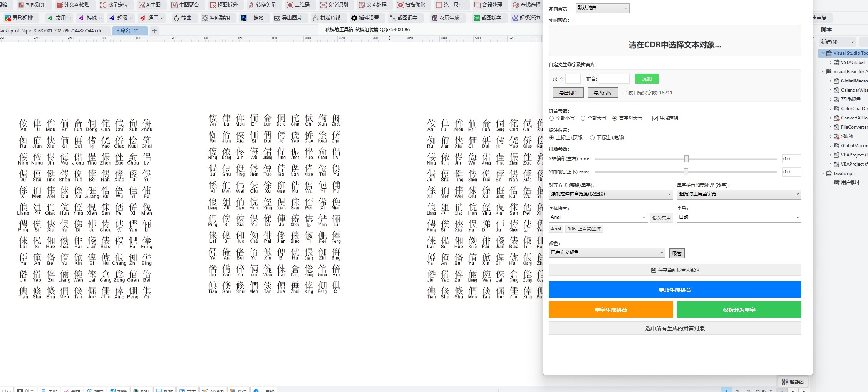Click the 导出词库 button
The width and height of the screenshot is (868, 392).
click(x=568, y=93)
